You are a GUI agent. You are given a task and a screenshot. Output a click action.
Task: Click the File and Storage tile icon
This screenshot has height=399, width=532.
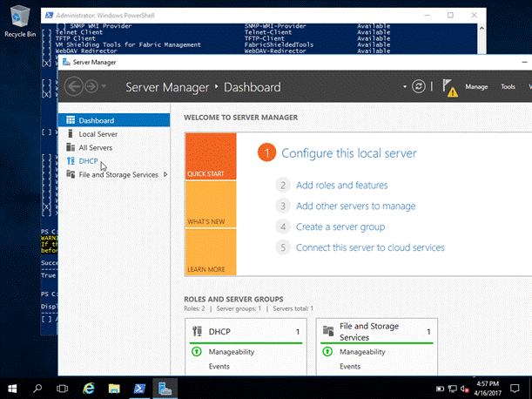[328, 330]
